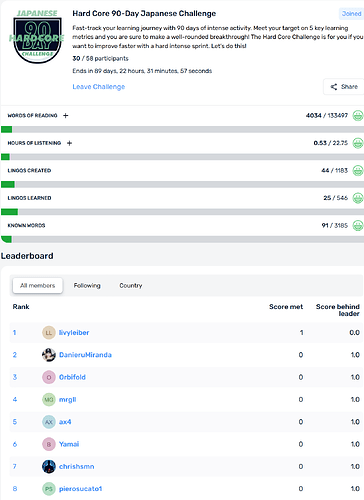Image resolution: width=364 pixels, height=500 pixels.
Task: Click the smiley face icon for Words of Reading
Action: (x=358, y=116)
